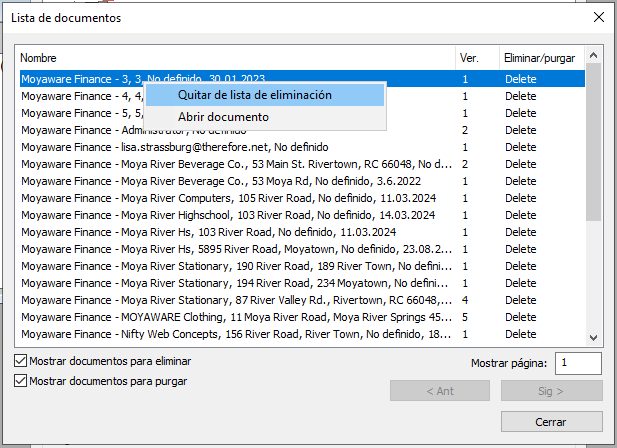617x448 pixels.
Task: Select row 'Moyaware Finance - 5, 5'
Action: [x=302, y=113]
